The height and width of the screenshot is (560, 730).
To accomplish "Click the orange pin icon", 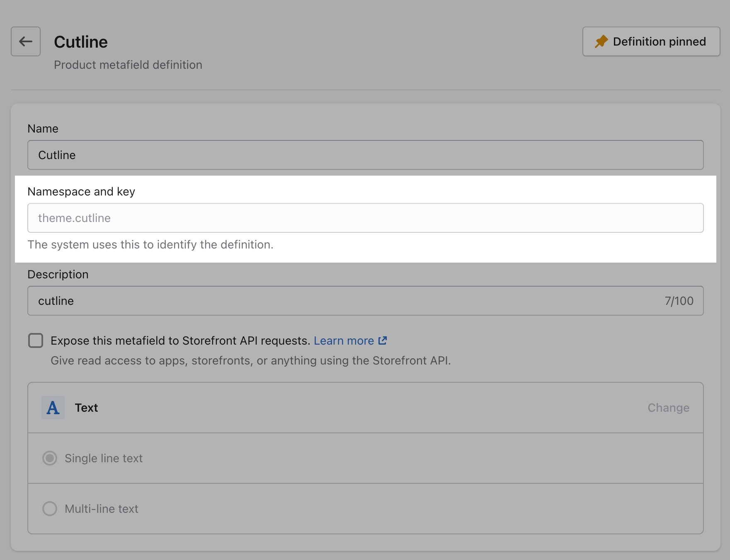I will point(601,41).
